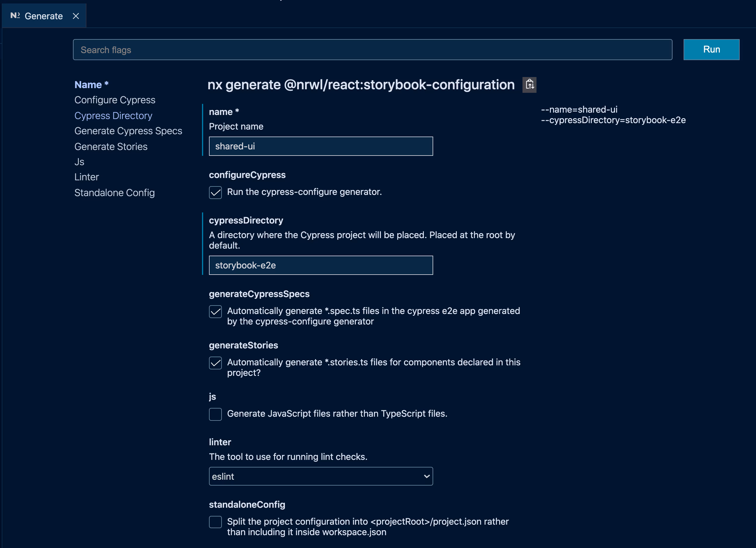The height and width of the screenshot is (548, 756).
Task: Go to Standalone Config sidebar link
Action: [114, 193]
